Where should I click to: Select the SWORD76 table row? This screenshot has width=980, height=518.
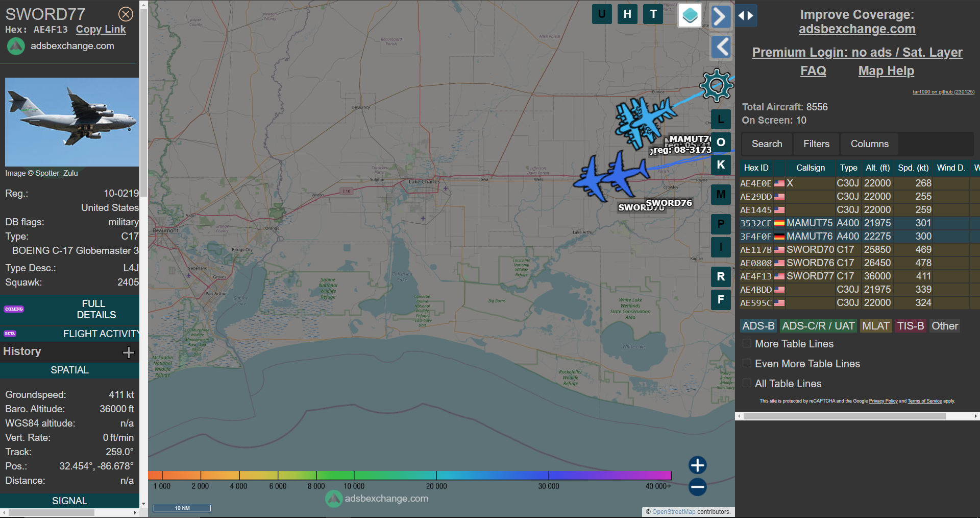860,263
